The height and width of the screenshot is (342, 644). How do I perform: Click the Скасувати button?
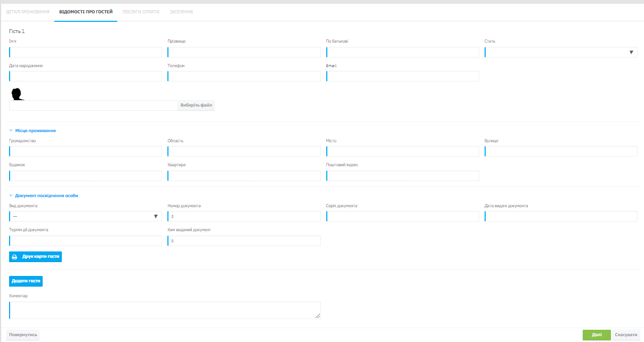pos(626,335)
